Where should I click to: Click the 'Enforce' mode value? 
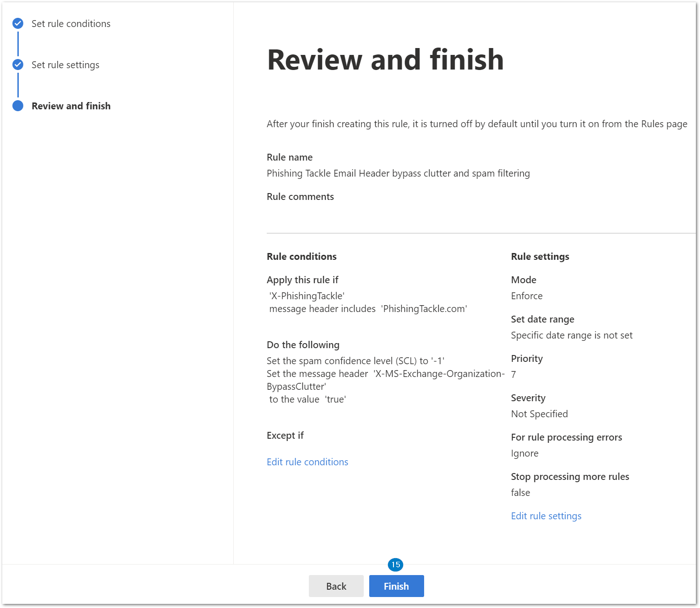(527, 296)
